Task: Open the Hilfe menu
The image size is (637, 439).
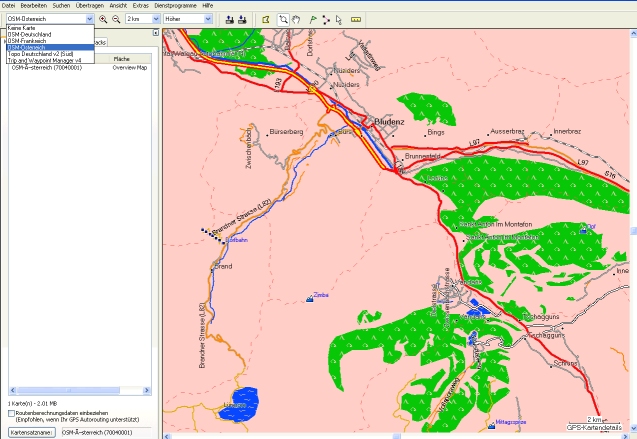Action: point(208,6)
